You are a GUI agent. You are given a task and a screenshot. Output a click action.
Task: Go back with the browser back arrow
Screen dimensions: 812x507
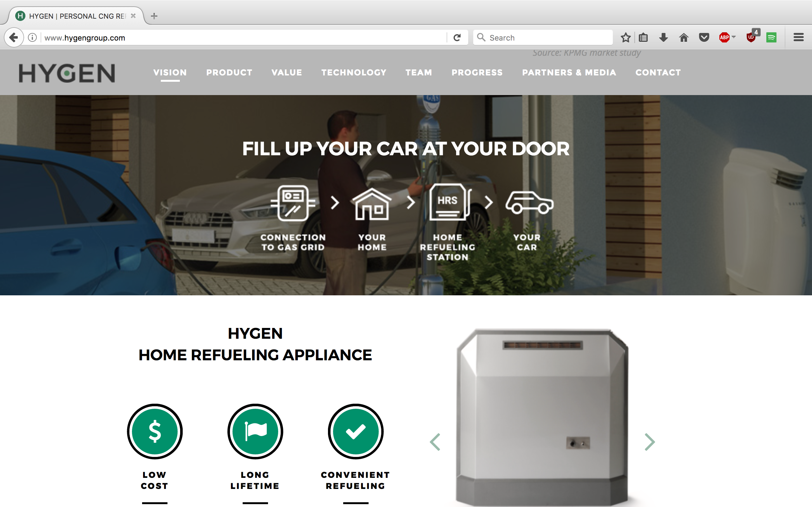[x=14, y=37]
